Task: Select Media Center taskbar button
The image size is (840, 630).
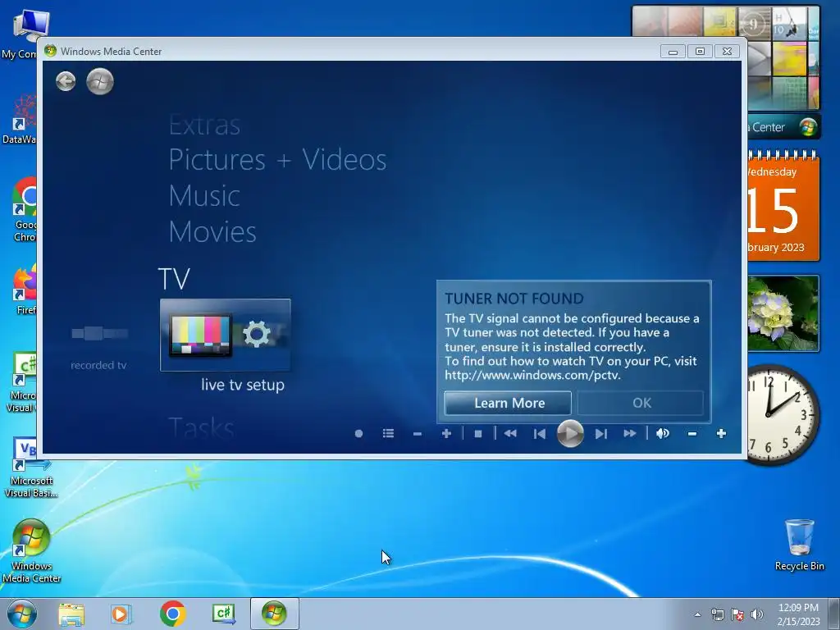Action: 274,614
